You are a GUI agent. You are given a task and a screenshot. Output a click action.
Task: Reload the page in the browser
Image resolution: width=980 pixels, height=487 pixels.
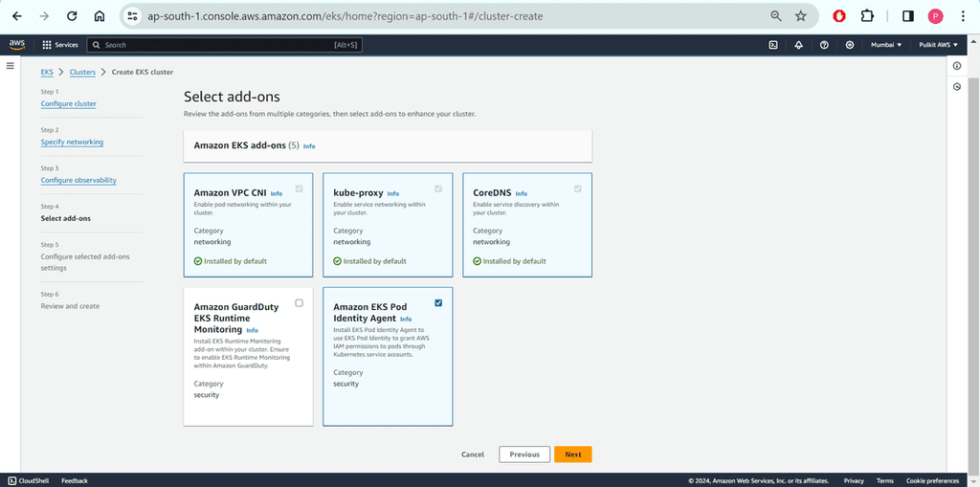(72, 16)
